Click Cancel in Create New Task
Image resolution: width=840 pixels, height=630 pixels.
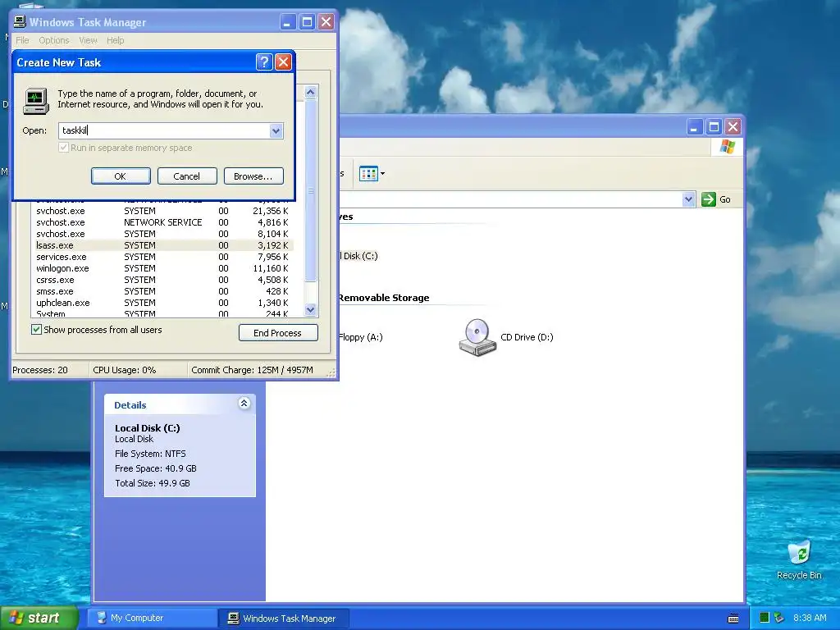click(187, 176)
